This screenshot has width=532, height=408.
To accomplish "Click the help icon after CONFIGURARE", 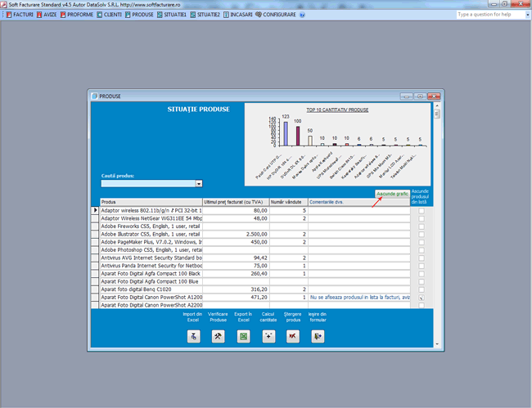I will click(302, 15).
